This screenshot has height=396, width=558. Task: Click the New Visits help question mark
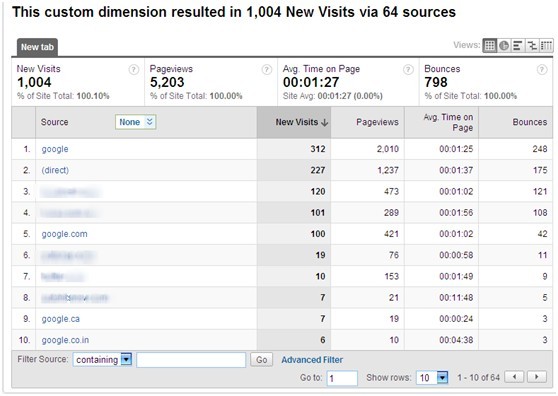click(x=133, y=69)
